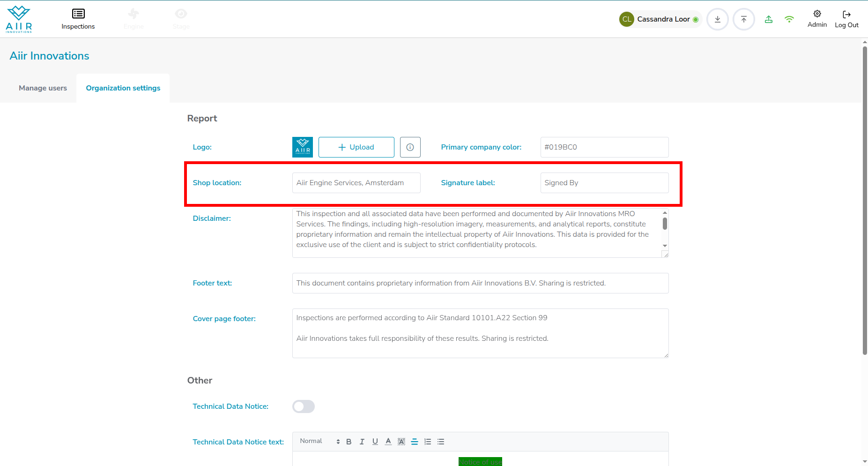Click the Aiir Innovations logo in header
This screenshot has height=466, width=868.
click(x=19, y=19)
